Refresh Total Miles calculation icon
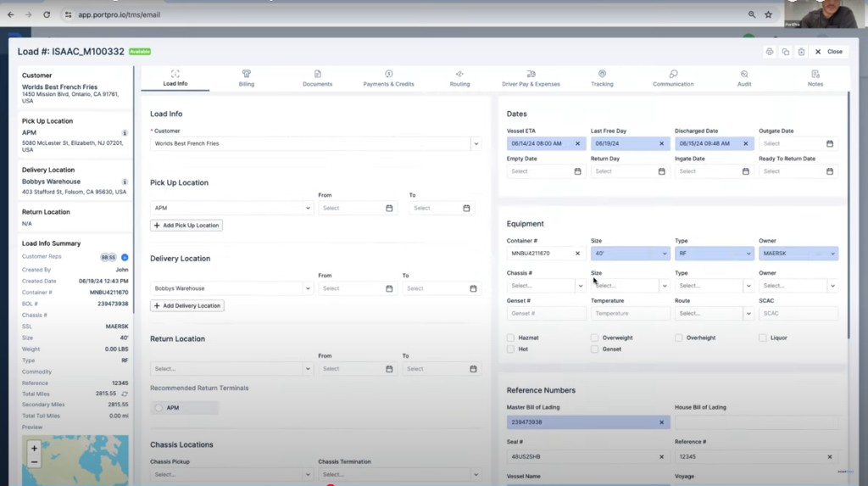868x486 pixels. 125,394
